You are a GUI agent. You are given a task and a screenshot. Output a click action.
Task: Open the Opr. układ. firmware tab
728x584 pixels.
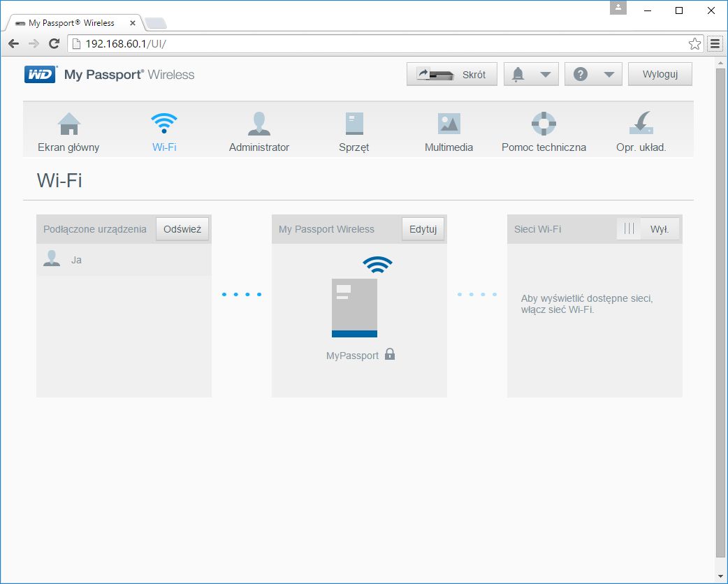pos(641,132)
